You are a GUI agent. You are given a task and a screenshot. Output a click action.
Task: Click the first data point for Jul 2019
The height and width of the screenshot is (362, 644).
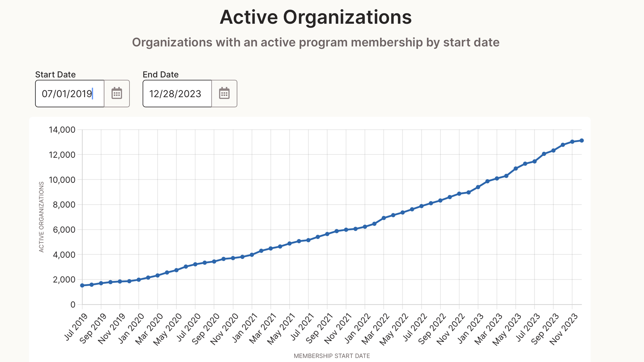point(82,286)
